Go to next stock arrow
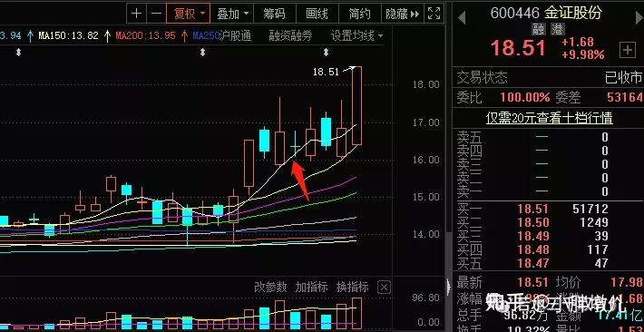Screen dimensions: 644x332 pyautogui.click(x=639, y=17)
